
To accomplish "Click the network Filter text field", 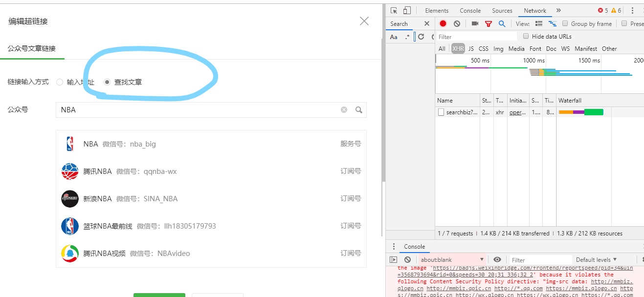I will click(x=477, y=37).
